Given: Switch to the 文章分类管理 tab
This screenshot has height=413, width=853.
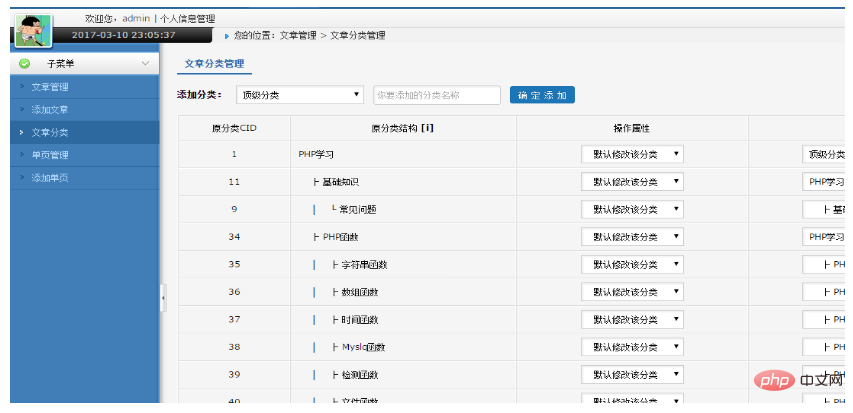Looking at the screenshot, I should (214, 64).
